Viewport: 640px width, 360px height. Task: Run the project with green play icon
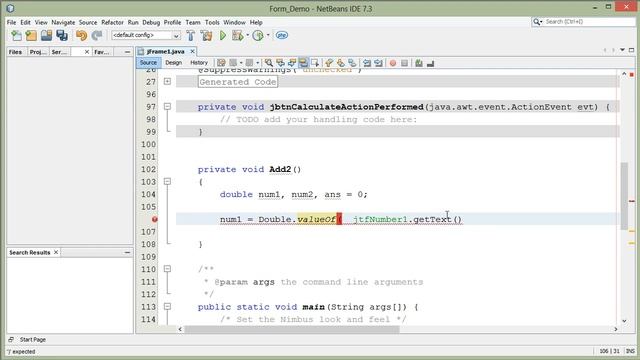pyautogui.click(x=223, y=36)
